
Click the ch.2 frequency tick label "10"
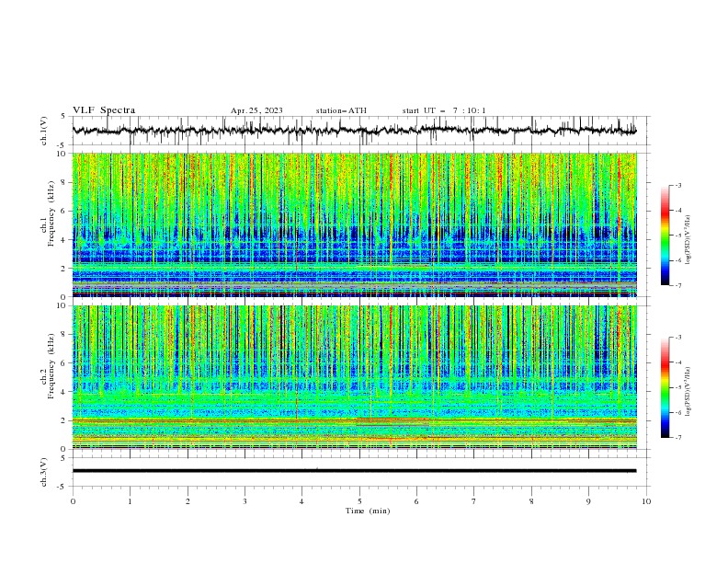(62, 305)
